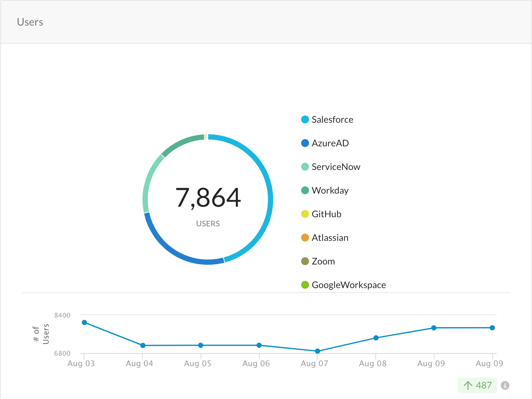Click the GitHub legend color dot
The height and width of the screenshot is (399, 532).
305,214
